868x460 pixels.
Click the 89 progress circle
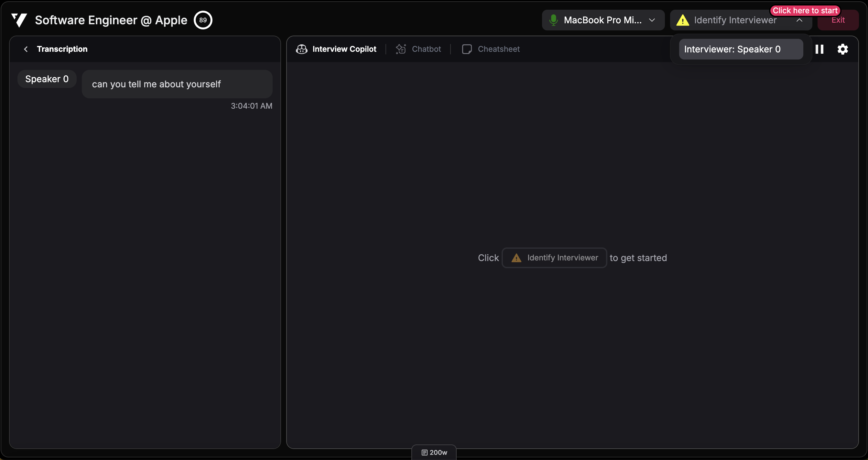point(203,20)
